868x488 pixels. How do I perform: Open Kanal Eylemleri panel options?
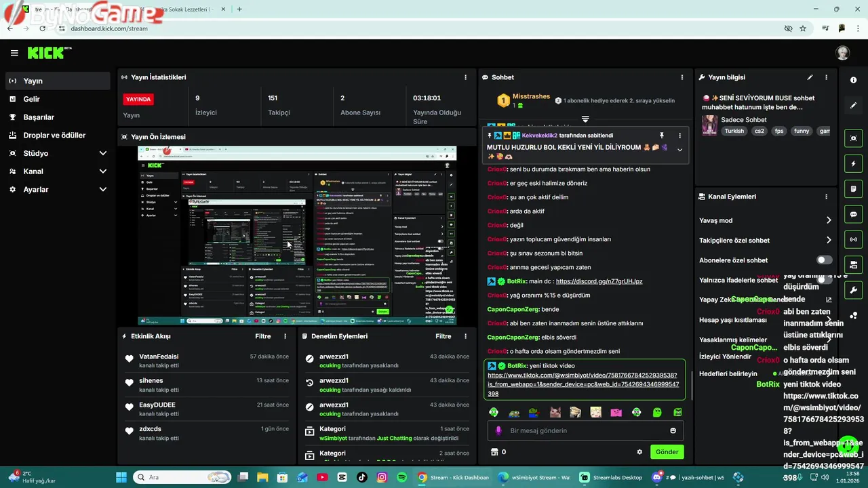pos(826,197)
